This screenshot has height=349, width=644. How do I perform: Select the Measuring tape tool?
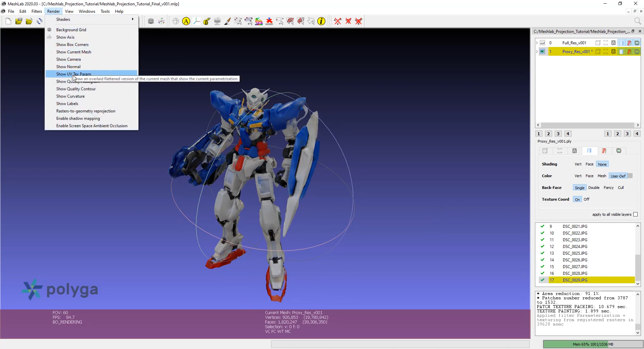(207, 21)
